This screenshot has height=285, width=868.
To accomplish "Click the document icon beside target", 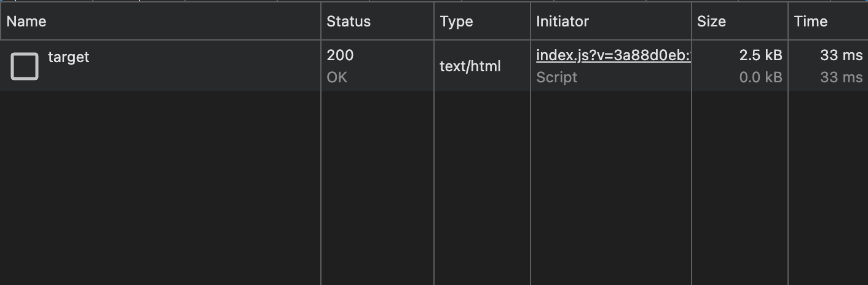I will 25,66.
